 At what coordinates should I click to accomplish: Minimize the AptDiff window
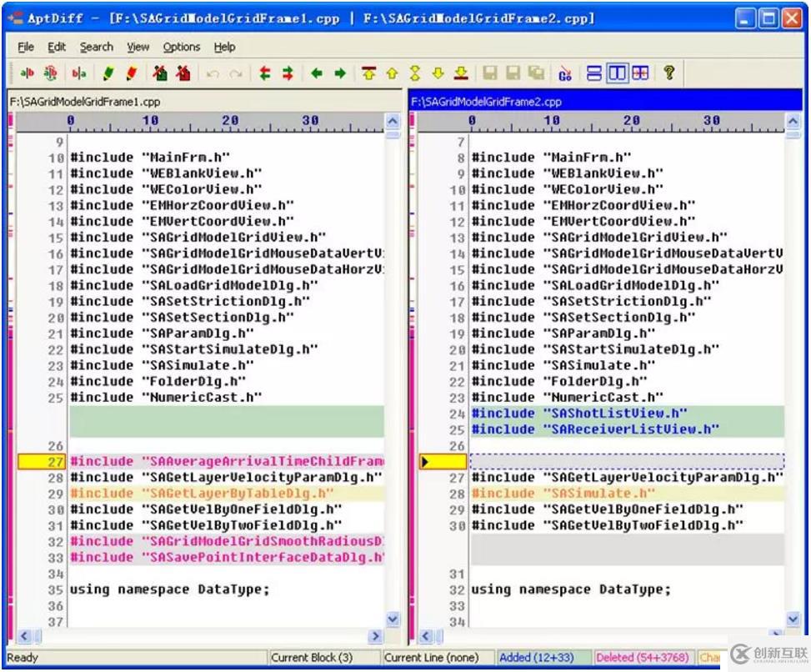point(745,18)
